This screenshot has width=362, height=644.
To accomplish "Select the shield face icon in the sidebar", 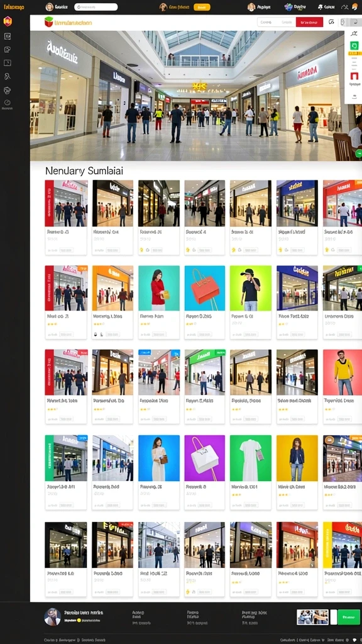I will (8, 91).
